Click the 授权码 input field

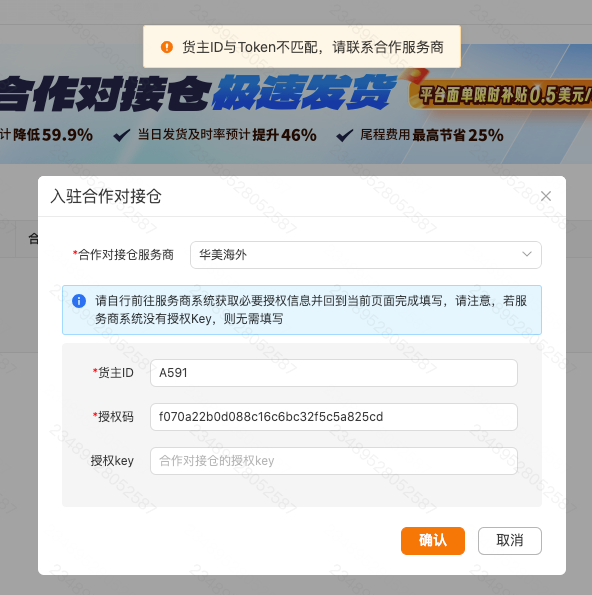coord(334,417)
